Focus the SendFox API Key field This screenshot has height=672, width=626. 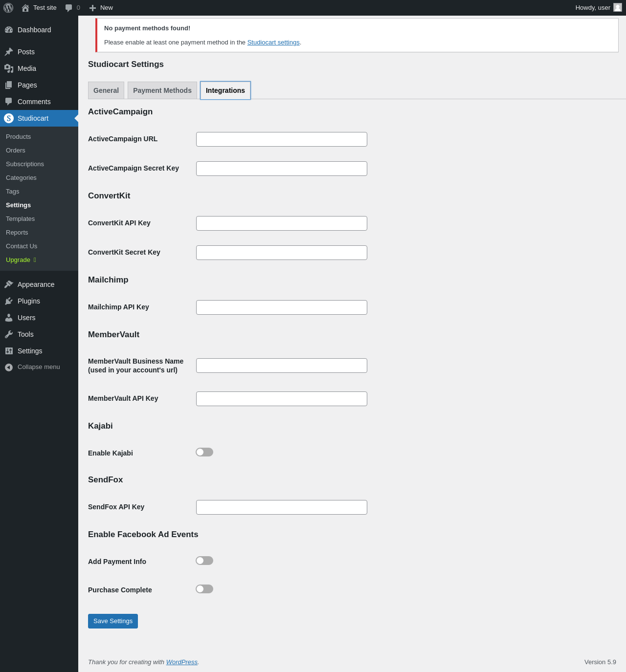[282, 507]
